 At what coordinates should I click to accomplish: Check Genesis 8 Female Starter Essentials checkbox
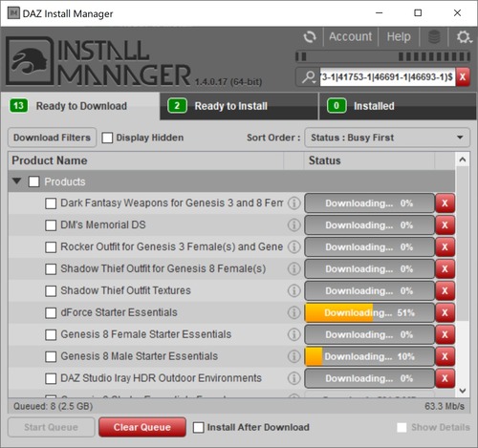pos(51,334)
